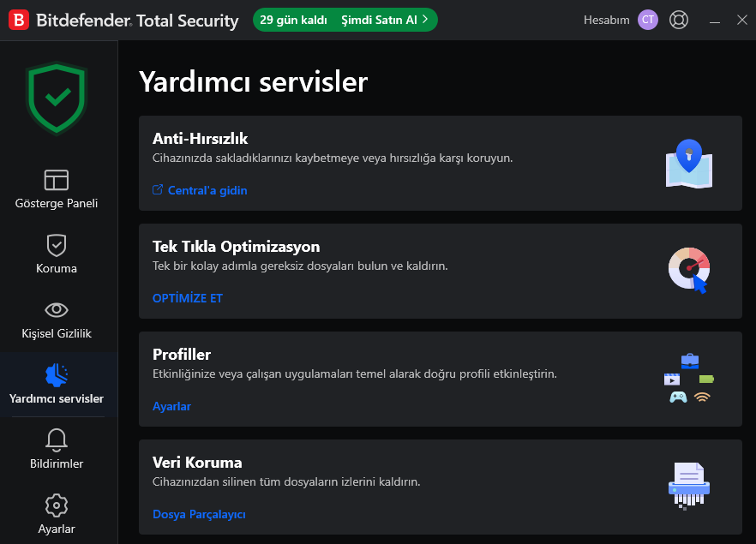The image size is (756, 544).
Task: Click the green shield status icon
Action: coord(57,98)
